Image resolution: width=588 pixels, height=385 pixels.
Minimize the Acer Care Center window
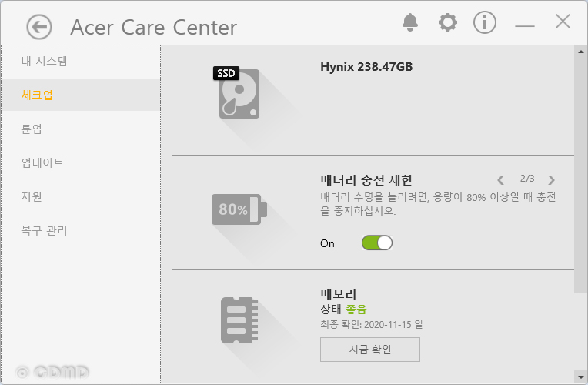pyautogui.click(x=525, y=25)
